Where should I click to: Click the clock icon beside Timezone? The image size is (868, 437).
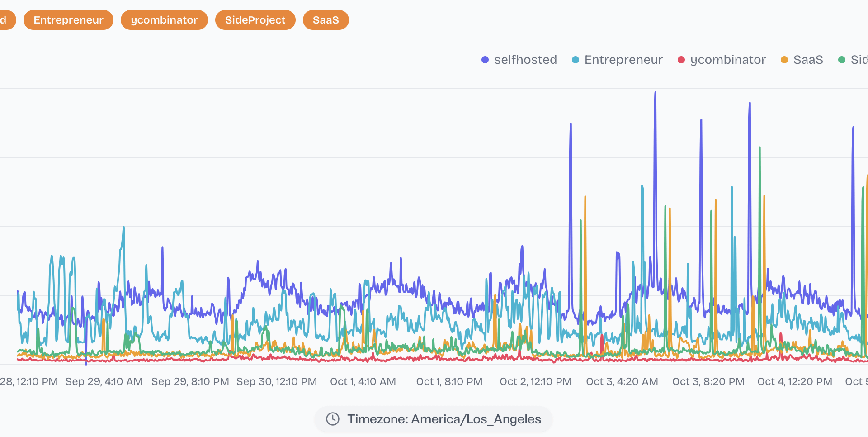point(333,419)
